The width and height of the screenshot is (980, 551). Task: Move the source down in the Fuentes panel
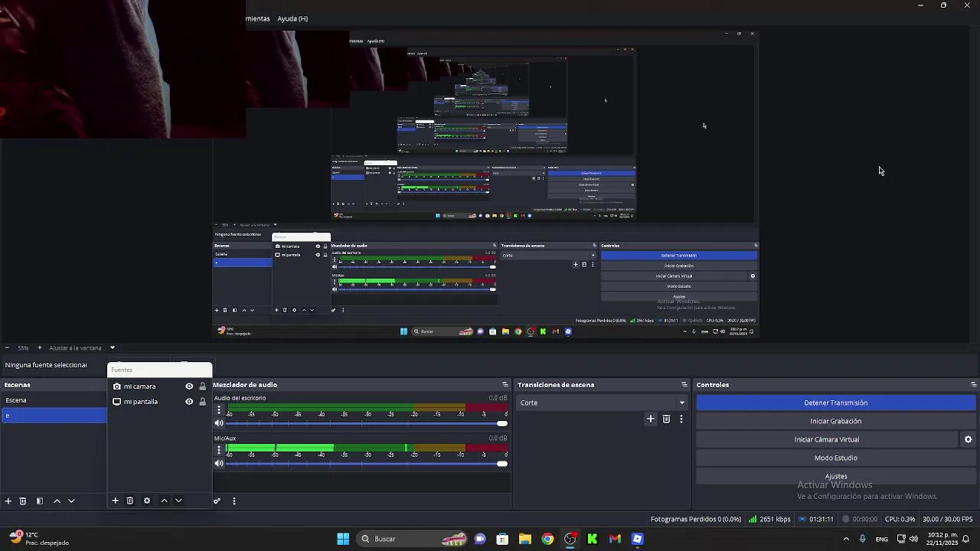tap(178, 500)
